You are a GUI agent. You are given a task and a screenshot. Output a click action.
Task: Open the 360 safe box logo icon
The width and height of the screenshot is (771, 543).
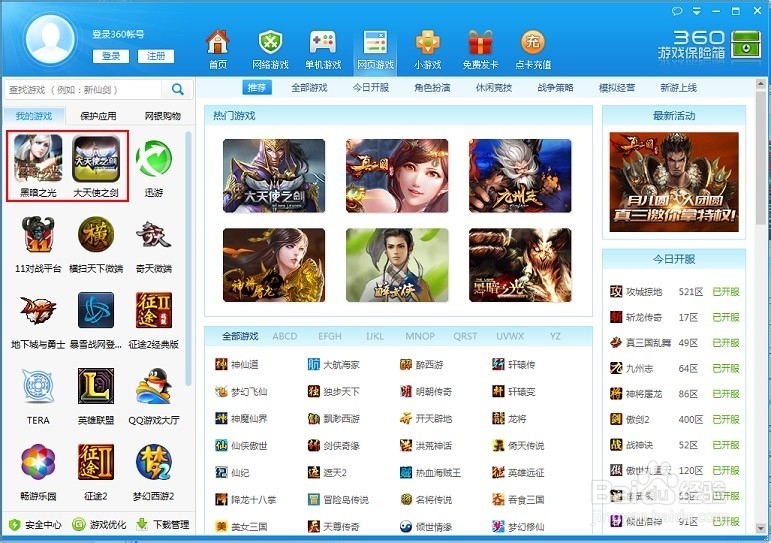(x=745, y=45)
